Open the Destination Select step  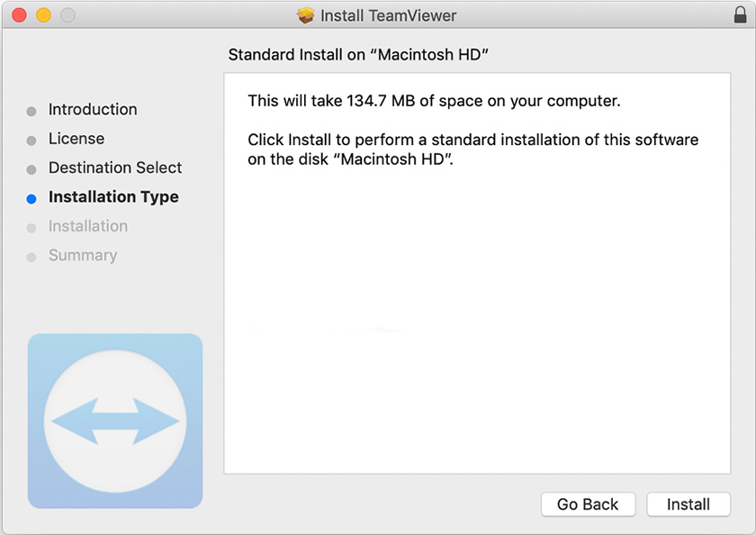coord(114,168)
